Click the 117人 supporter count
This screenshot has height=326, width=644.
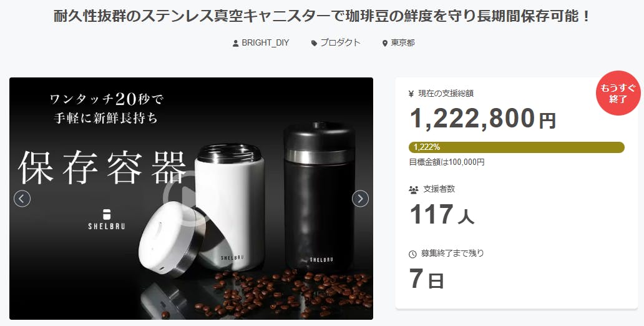click(442, 215)
